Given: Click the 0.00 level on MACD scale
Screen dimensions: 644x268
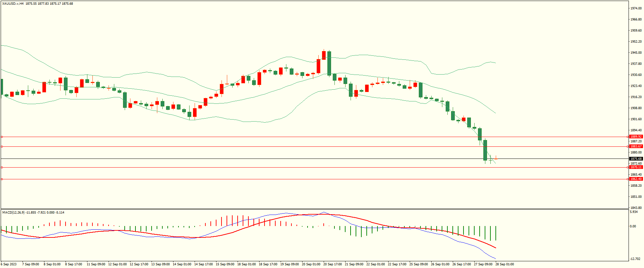Looking at the screenshot, I should coord(633,226).
